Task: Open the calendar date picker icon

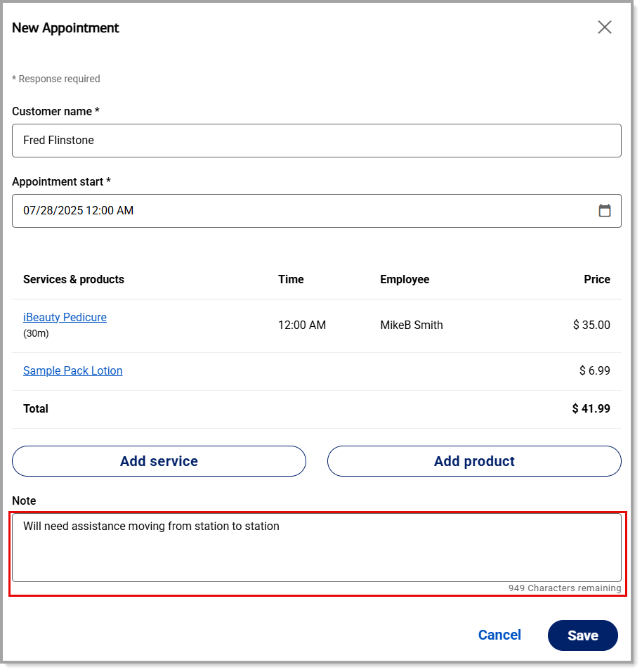Action: [604, 210]
